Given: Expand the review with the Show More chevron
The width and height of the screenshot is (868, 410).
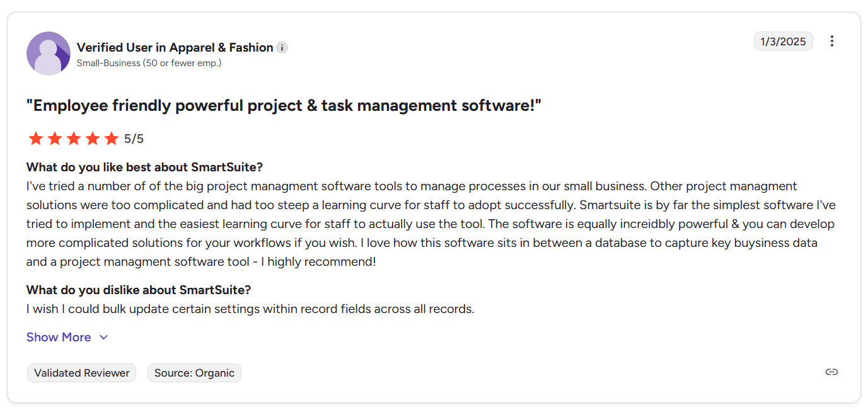Looking at the screenshot, I should pos(104,338).
